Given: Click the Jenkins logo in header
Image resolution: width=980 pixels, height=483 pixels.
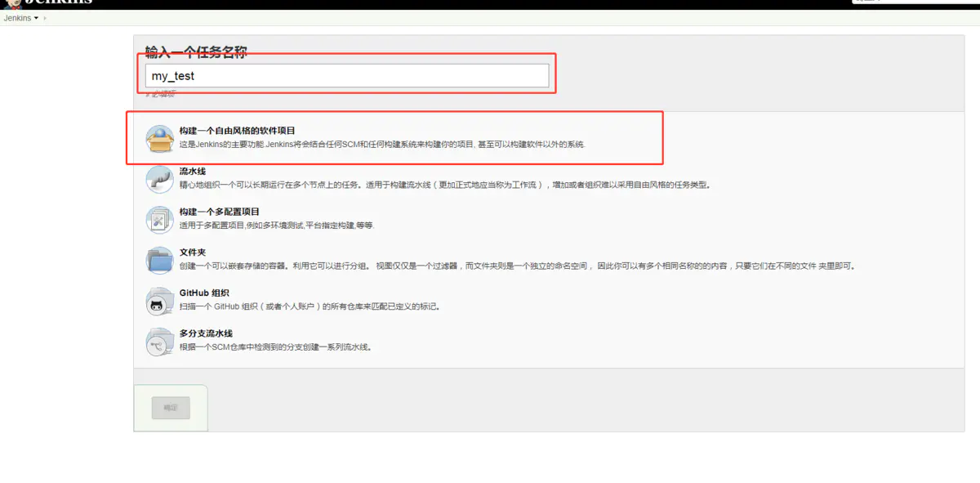Looking at the screenshot, I should (x=49, y=3).
